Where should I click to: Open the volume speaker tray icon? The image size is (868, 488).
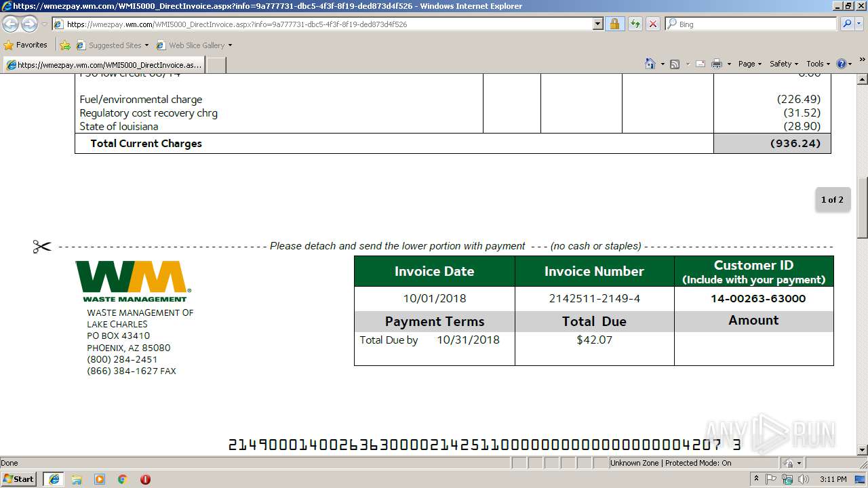(804, 479)
